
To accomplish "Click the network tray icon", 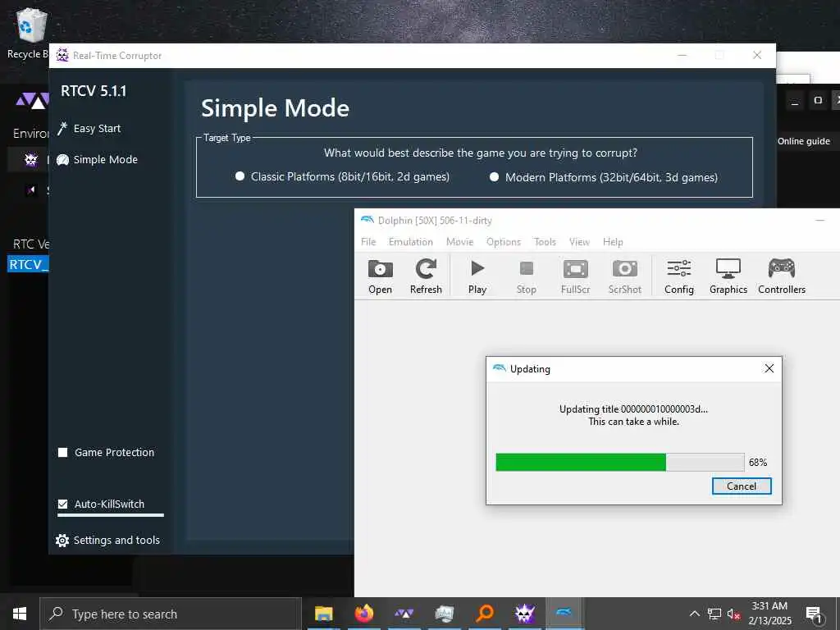I will [x=714, y=614].
